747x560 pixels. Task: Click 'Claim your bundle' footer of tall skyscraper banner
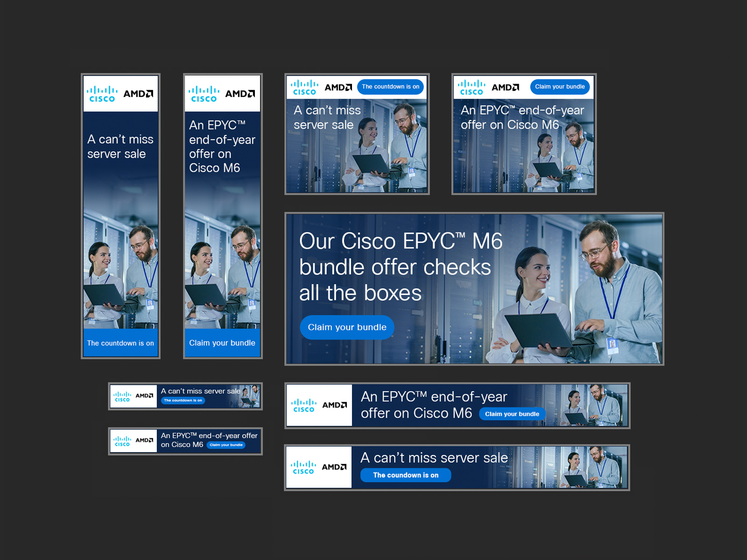point(222,343)
